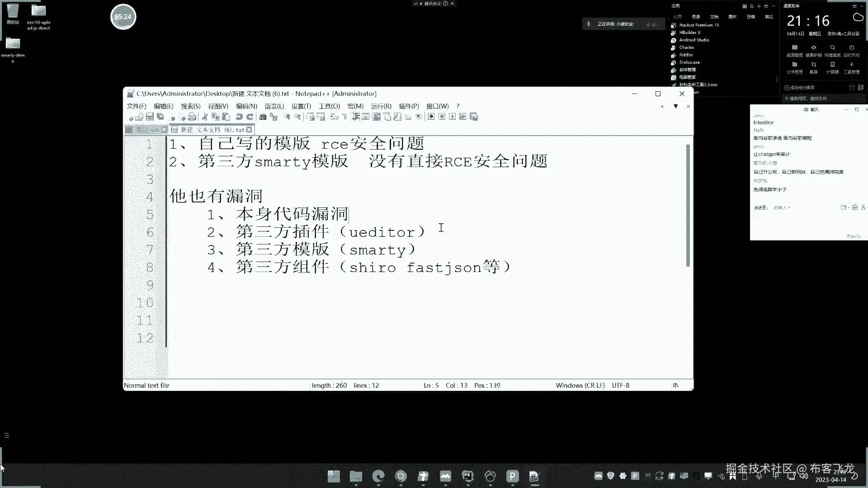Screen dimensions: 868x488
Task: Toggle insert mode indicator in status bar
Action: pyautogui.click(x=675, y=385)
